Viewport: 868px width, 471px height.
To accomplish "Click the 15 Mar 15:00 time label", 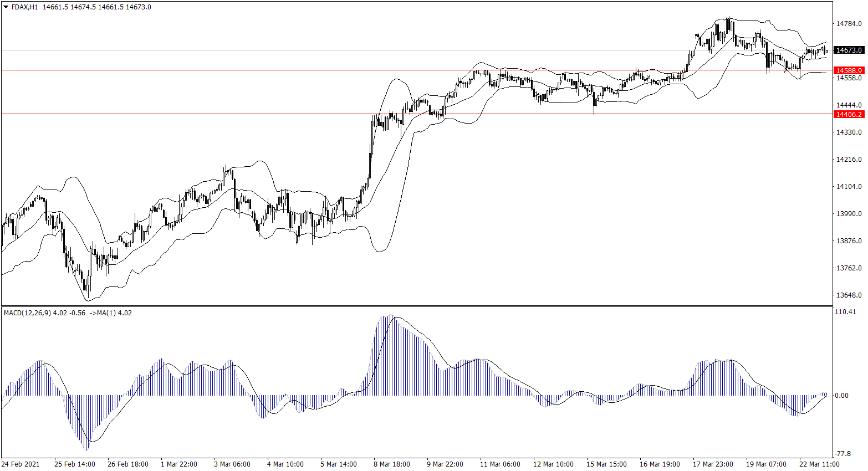I will 606,464.
